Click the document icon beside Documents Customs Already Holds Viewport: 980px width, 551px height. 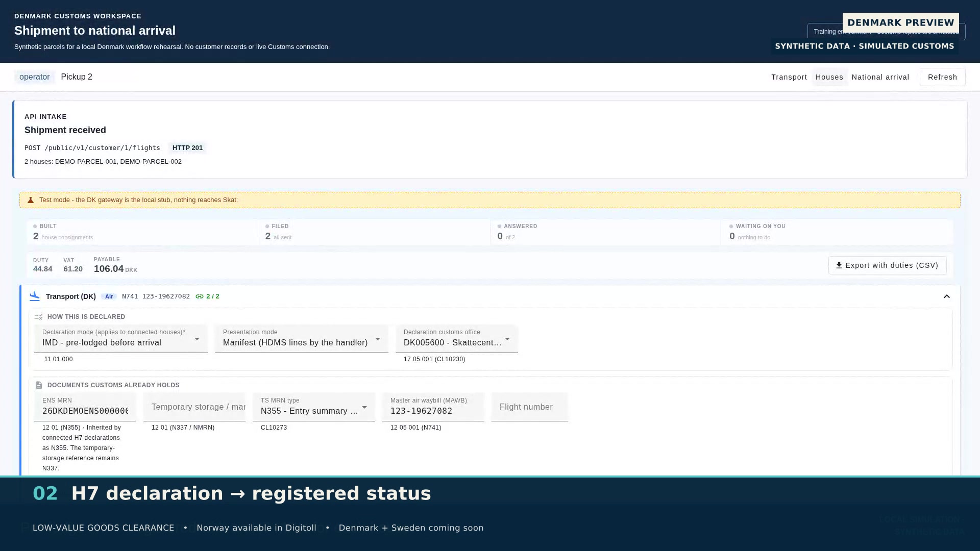39,385
